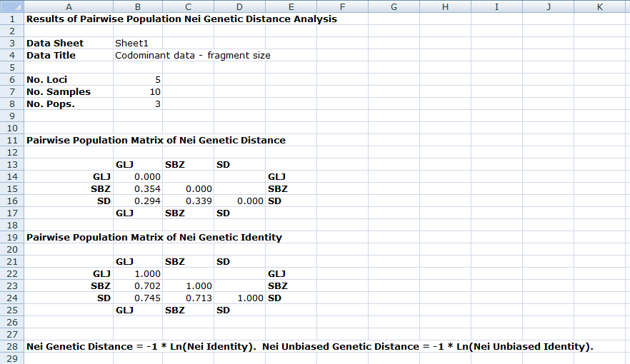Click the title 'Results of Pairwise Population Nei Genetic Distance Analysis'

[x=181, y=19]
